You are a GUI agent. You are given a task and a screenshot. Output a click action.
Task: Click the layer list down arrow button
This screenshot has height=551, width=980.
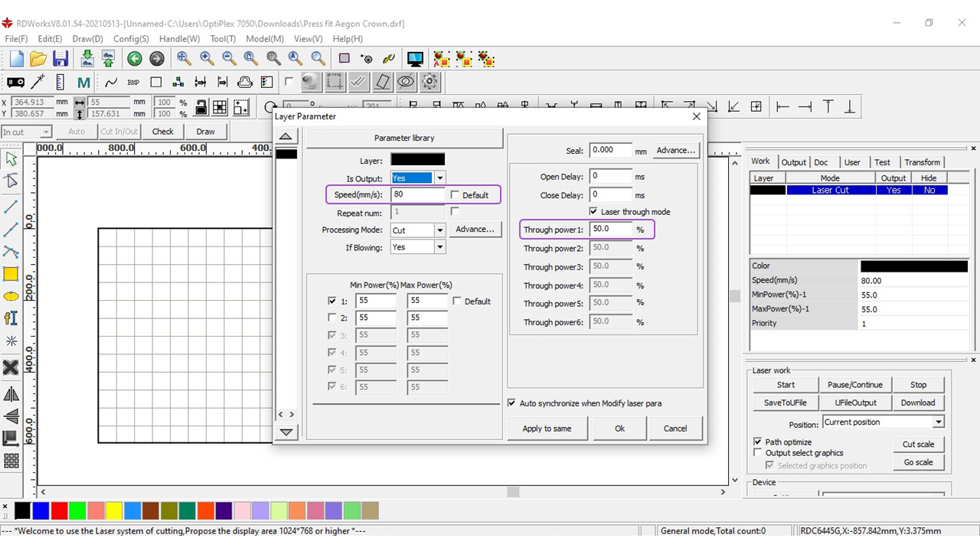(x=286, y=432)
